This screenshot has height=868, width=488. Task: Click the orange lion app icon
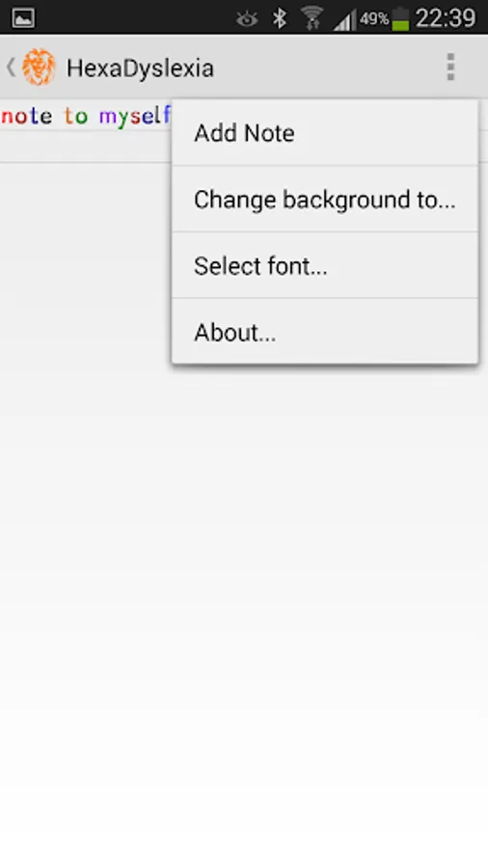click(x=39, y=68)
